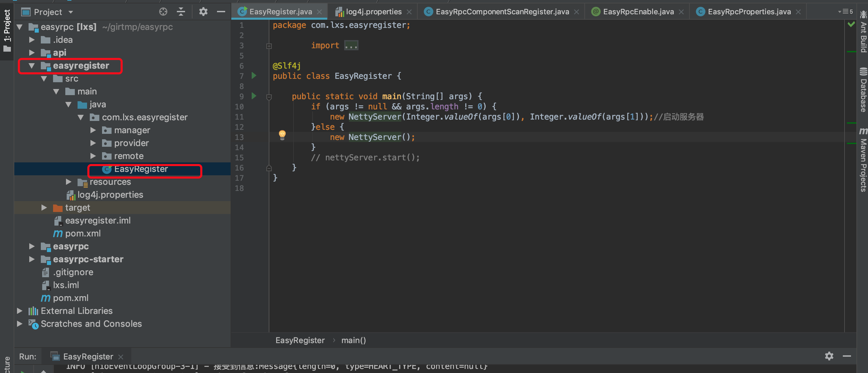Click the yellow lightbulb intention icon
The height and width of the screenshot is (373, 868).
point(282,135)
